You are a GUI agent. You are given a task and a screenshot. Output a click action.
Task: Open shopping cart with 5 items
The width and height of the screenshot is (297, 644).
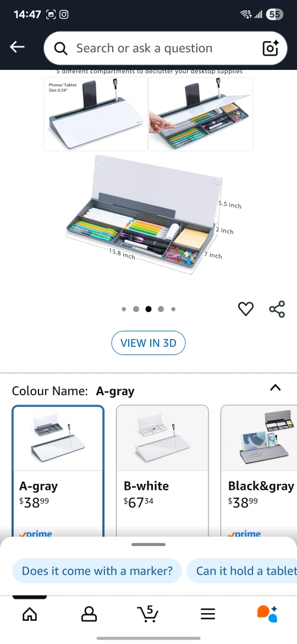click(148, 614)
